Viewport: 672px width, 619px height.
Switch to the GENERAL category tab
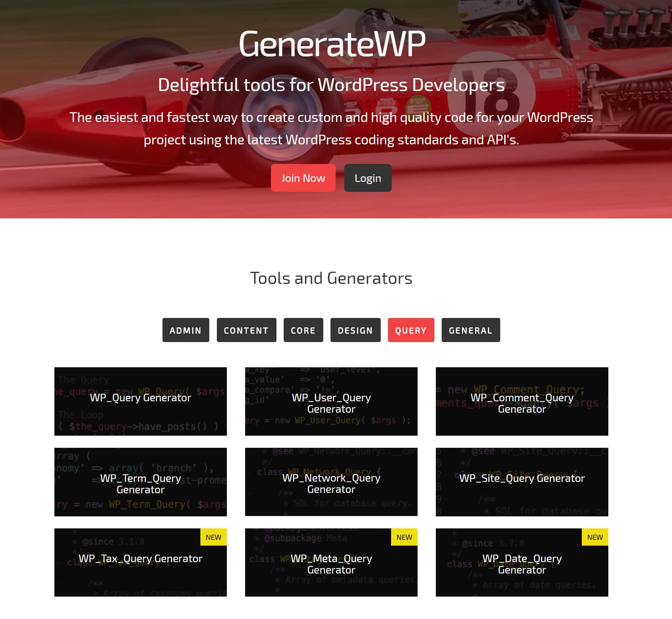tap(471, 330)
